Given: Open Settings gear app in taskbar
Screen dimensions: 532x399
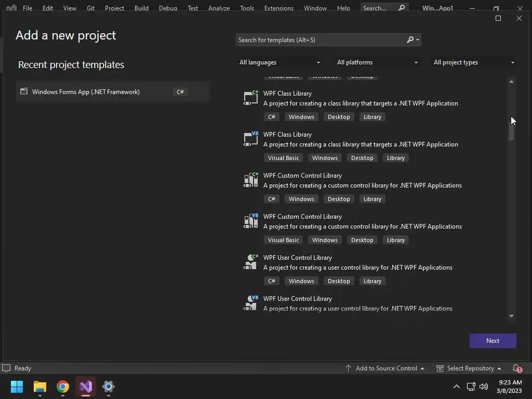Looking at the screenshot, I should tap(109, 387).
